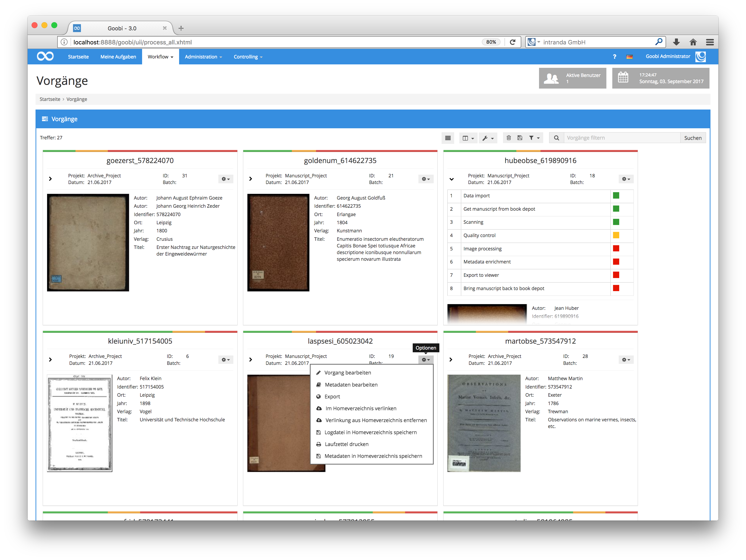Open options gear for goldenum_614622735
Image resolution: width=746 pixels, height=560 pixels.
pyautogui.click(x=426, y=179)
